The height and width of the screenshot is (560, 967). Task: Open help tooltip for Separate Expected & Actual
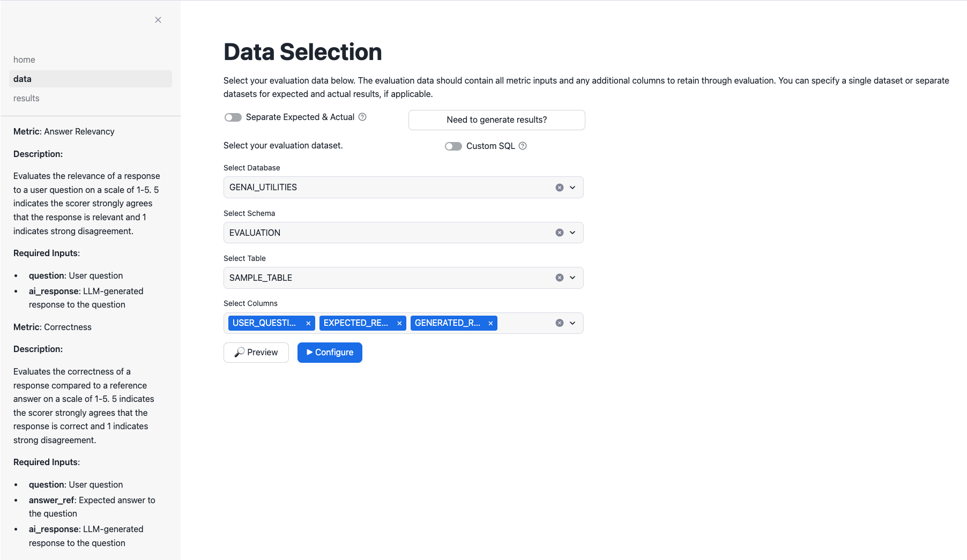363,117
